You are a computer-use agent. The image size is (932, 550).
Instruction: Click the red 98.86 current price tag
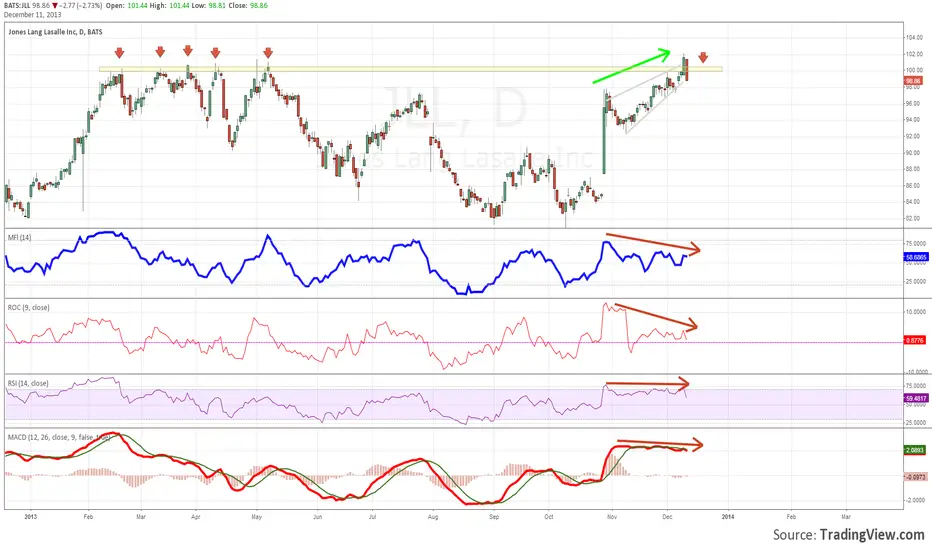coord(913,80)
